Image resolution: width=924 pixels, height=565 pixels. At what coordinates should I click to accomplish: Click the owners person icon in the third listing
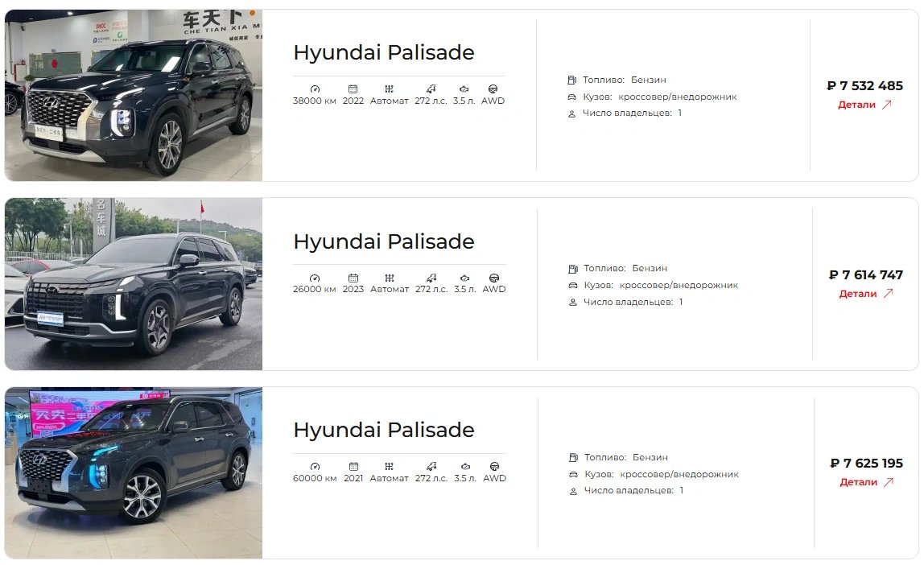tap(573, 491)
